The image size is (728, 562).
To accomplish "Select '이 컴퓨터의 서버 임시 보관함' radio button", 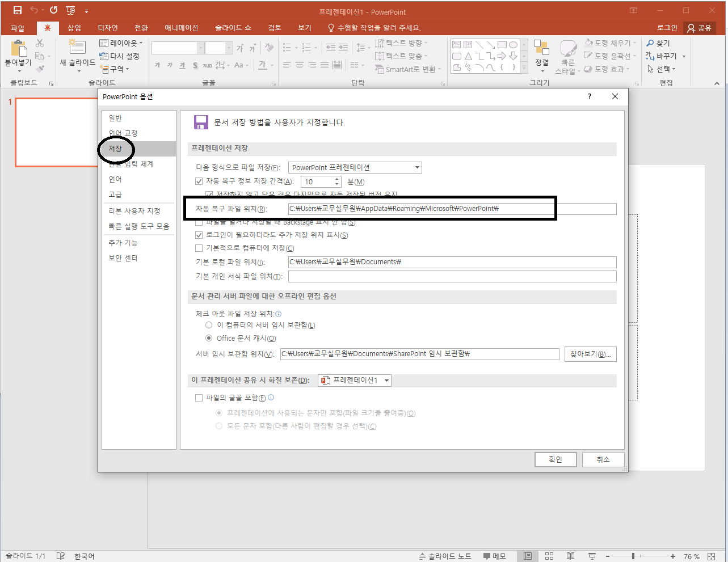I will click(x=209, y=326).
